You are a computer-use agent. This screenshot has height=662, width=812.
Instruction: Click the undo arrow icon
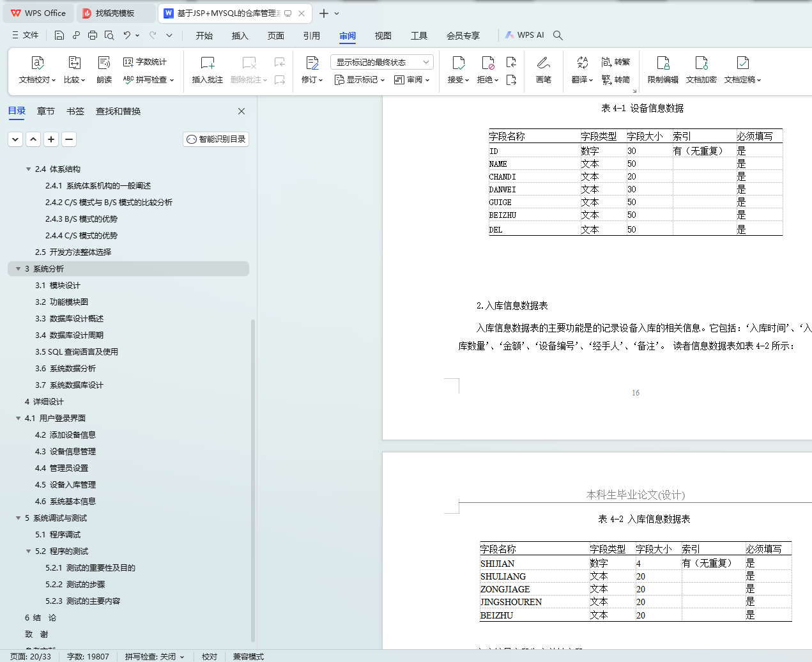pos(127,35)
